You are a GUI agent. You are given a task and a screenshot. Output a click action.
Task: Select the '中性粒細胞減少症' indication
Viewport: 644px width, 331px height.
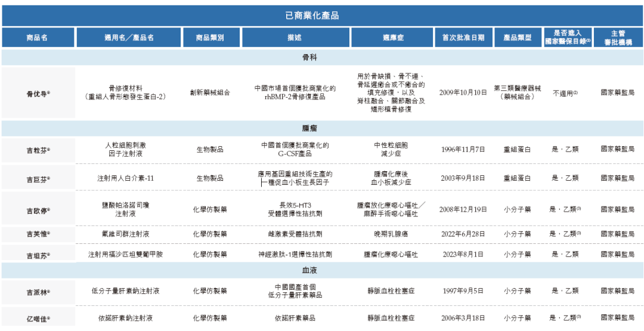click(391, 150)
